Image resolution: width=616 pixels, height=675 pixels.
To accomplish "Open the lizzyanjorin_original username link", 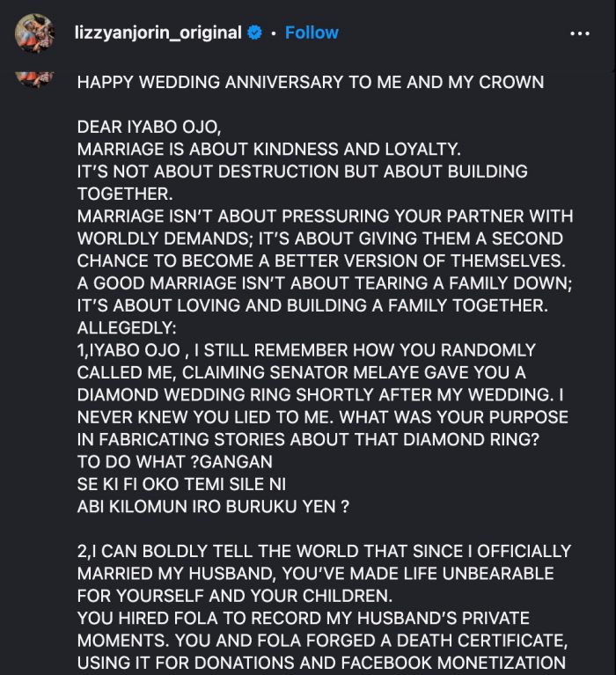I will pyautogui.click(x=159, y=33).
